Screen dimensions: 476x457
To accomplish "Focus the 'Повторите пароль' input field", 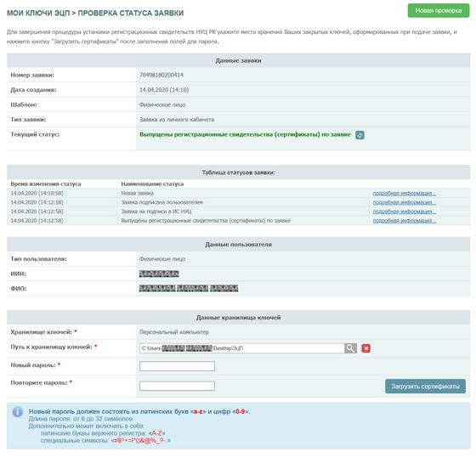I will tap(177, 386).
